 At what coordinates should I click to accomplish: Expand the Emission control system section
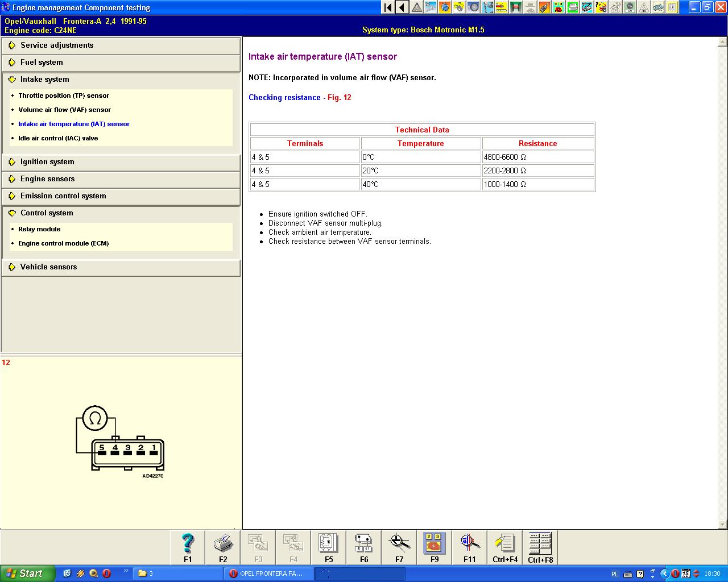63,196
